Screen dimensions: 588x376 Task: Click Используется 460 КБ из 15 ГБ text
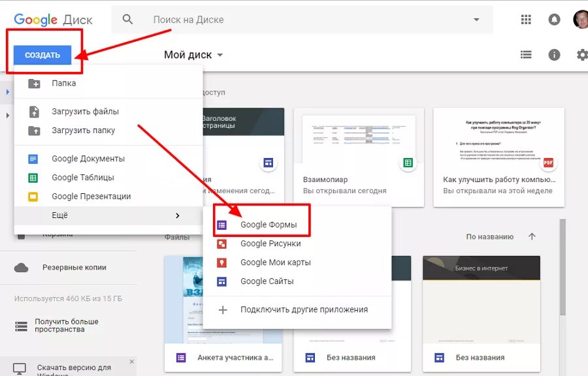click(68, 298)
